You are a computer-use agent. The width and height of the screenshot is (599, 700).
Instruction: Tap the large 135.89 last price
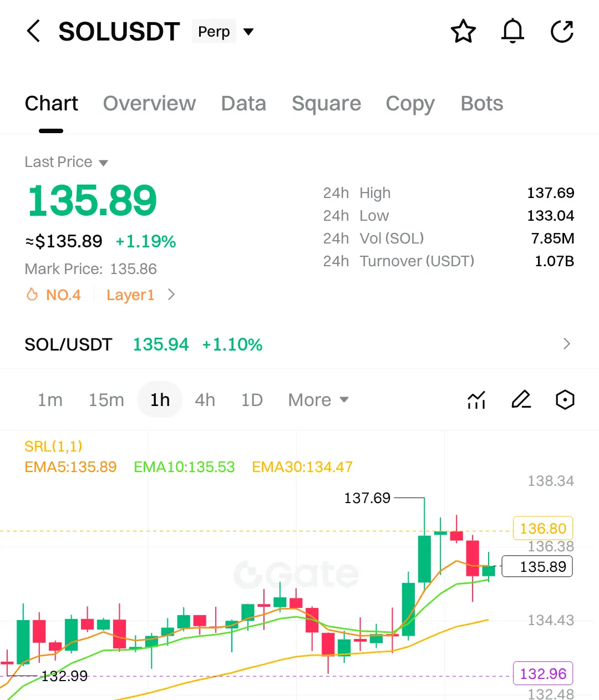92,201
